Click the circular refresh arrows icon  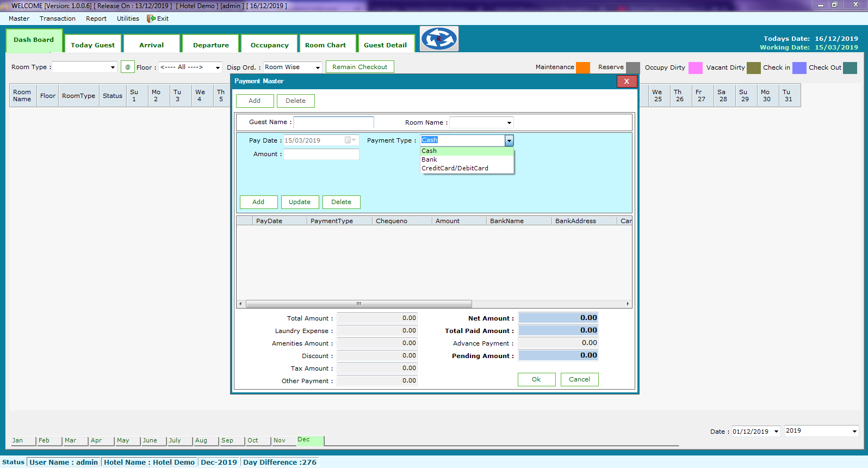point(439,39)
